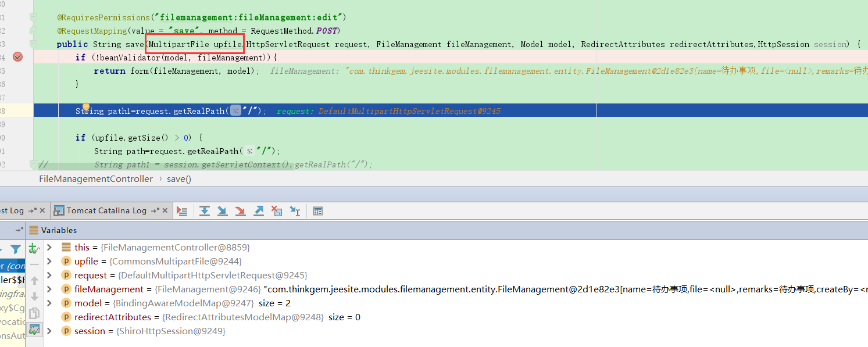The height and width of the screenshot is (347, 868).
Task: Expand the 'upfile' variable node
Action: (49, 262)
